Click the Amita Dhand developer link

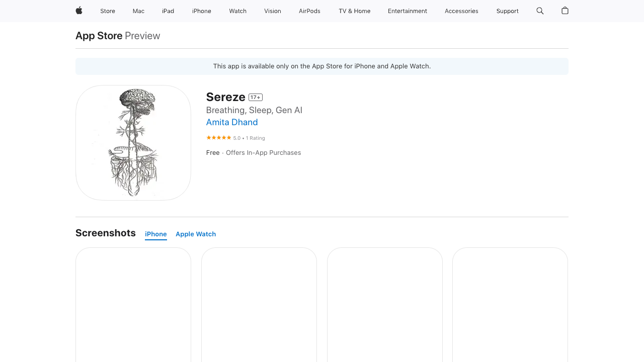(231, 122)
